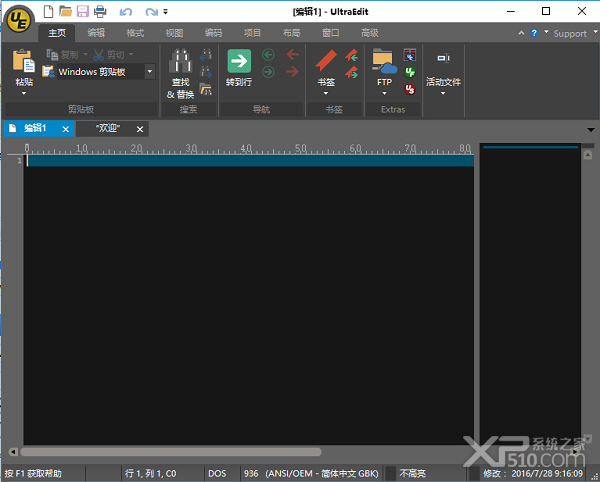The image size is (600, 482).
Task: Open the quick access toolbar customize arrow
Action: pyautogui.click(x=165, y=12)
